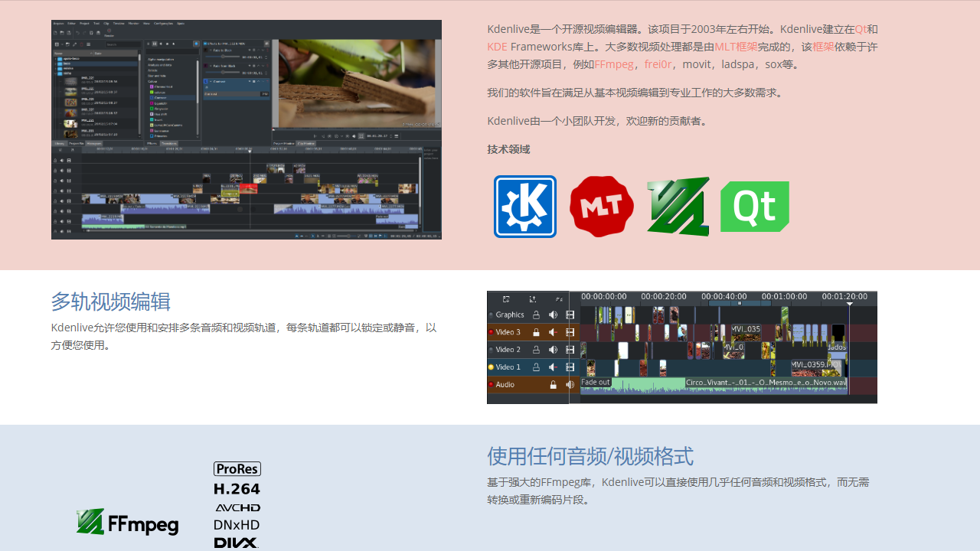Click the zone bar under 00:00:40:00
The image size is (980, 551).
(x=740, y=303)
